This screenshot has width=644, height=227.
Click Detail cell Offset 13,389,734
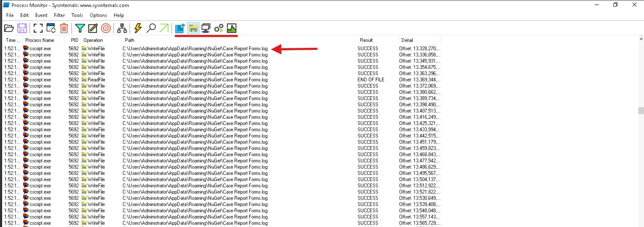click(420, 98)
